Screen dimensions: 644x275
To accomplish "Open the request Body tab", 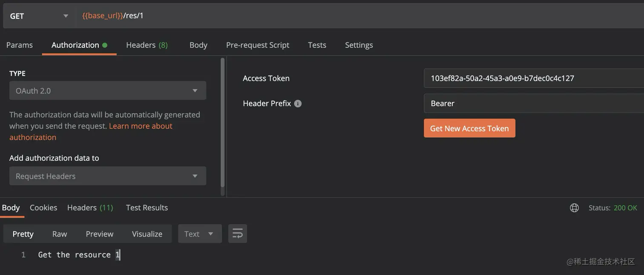I will (x=198, y=45).
